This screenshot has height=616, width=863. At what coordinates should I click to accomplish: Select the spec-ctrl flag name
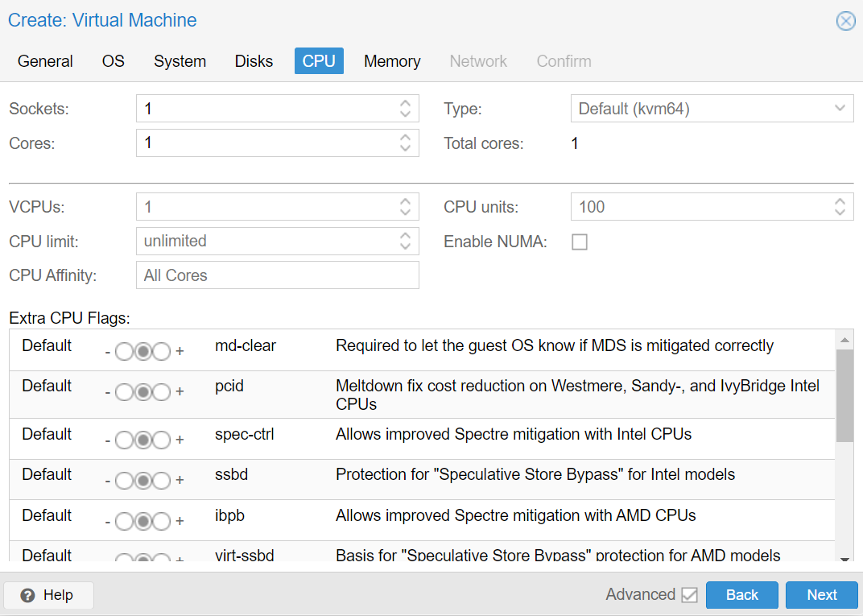pos(245,434)
